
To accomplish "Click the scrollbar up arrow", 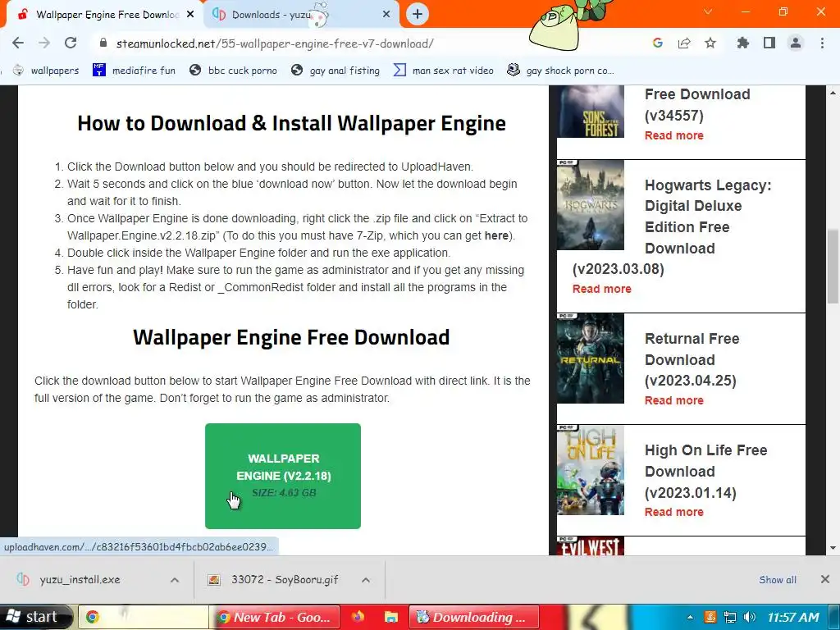I will tap(833, 92).
